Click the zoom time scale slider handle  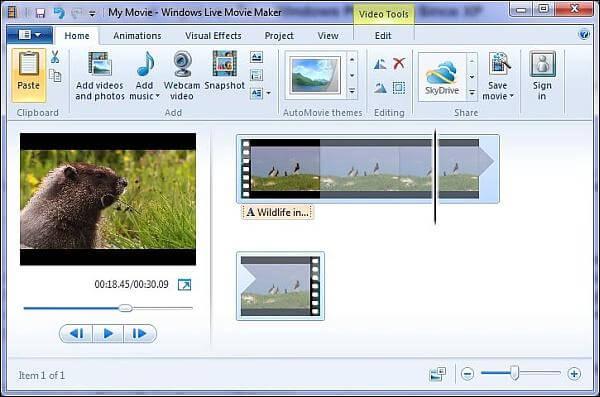coord(515,373)
